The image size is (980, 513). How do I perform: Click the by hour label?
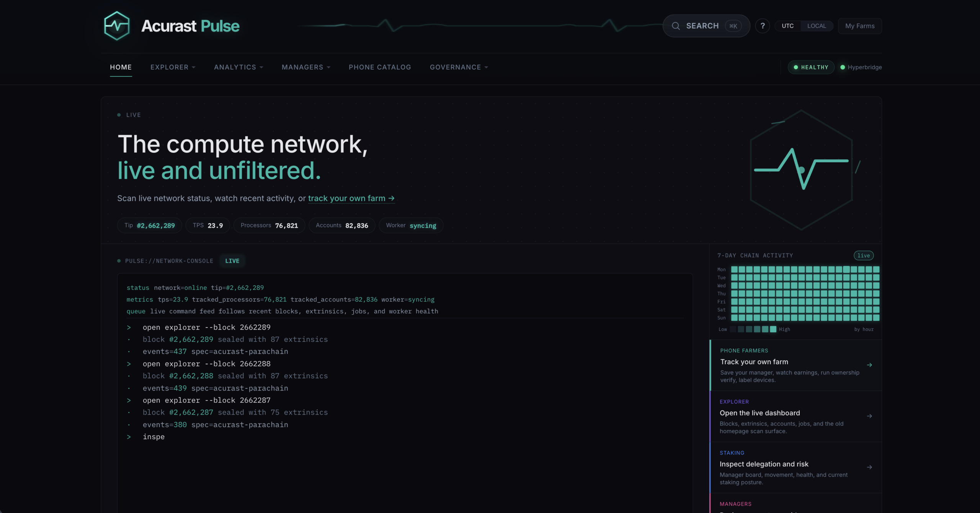pos(864,329)
